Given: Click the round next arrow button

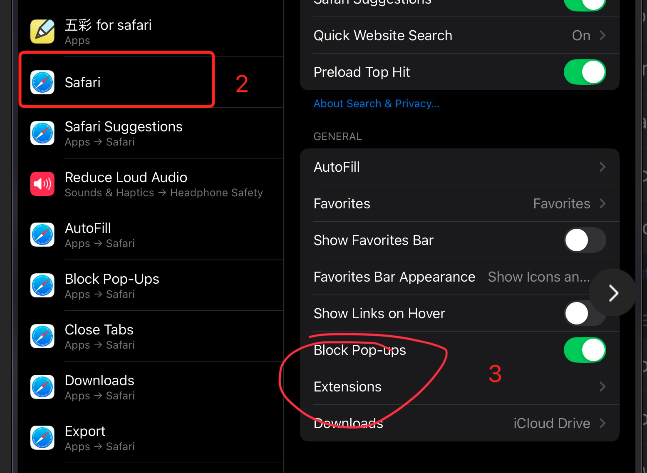Looking at the screenshot, I should point(613,293).
